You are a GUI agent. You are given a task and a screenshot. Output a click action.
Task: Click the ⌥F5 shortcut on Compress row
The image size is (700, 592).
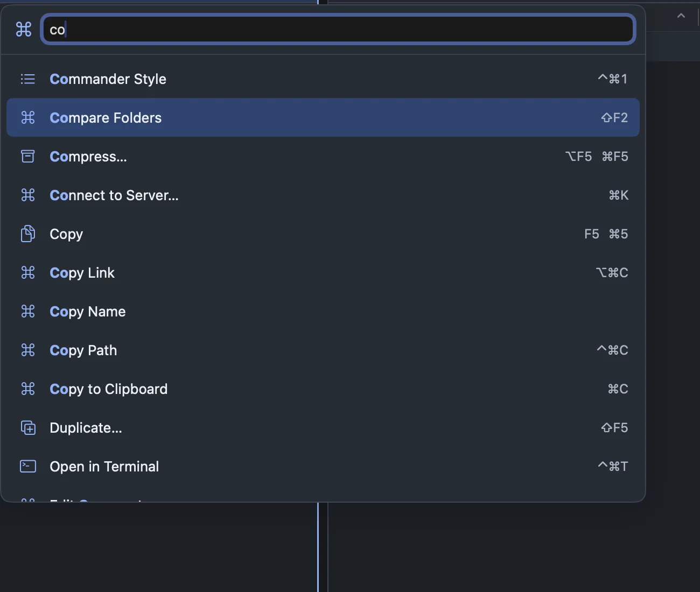pos(578,156)
